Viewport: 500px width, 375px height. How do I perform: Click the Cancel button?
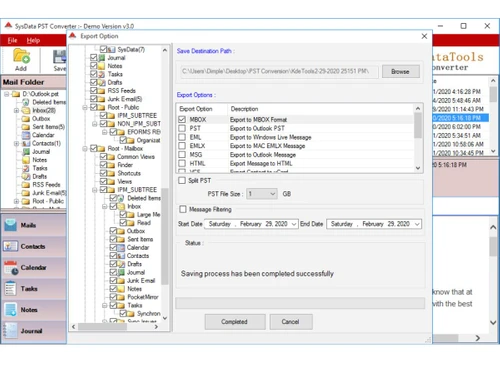pos(290,322)
